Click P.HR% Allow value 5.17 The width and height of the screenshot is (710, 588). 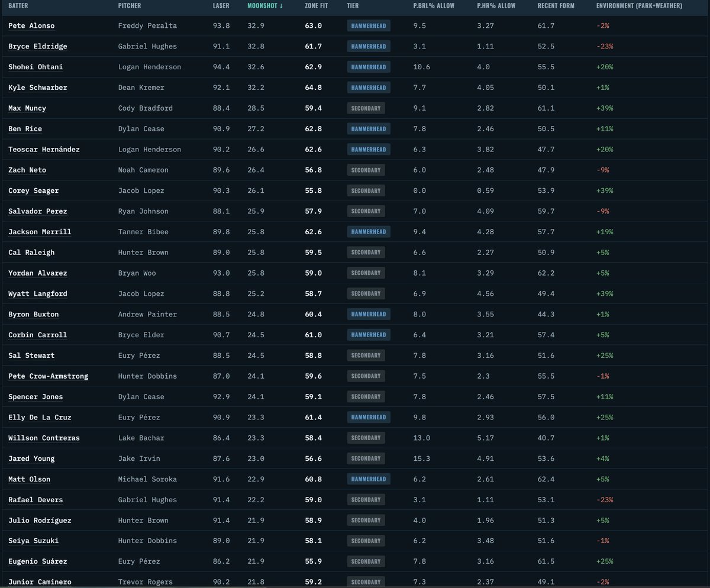(485, 438)
